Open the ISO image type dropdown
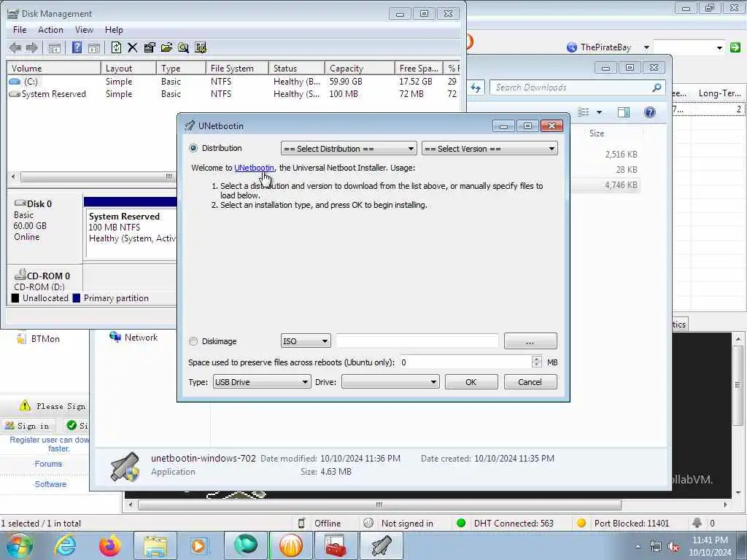 306,341
